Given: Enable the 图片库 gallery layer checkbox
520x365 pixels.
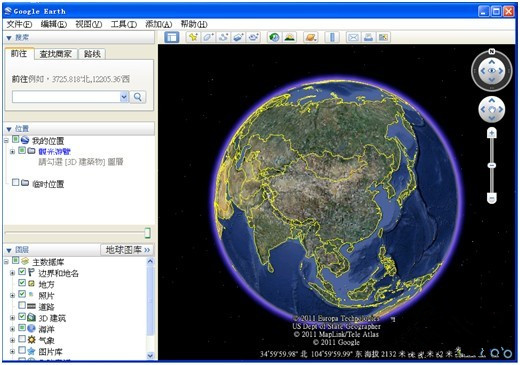Looking at the screenshot, I should pos(22,350).
